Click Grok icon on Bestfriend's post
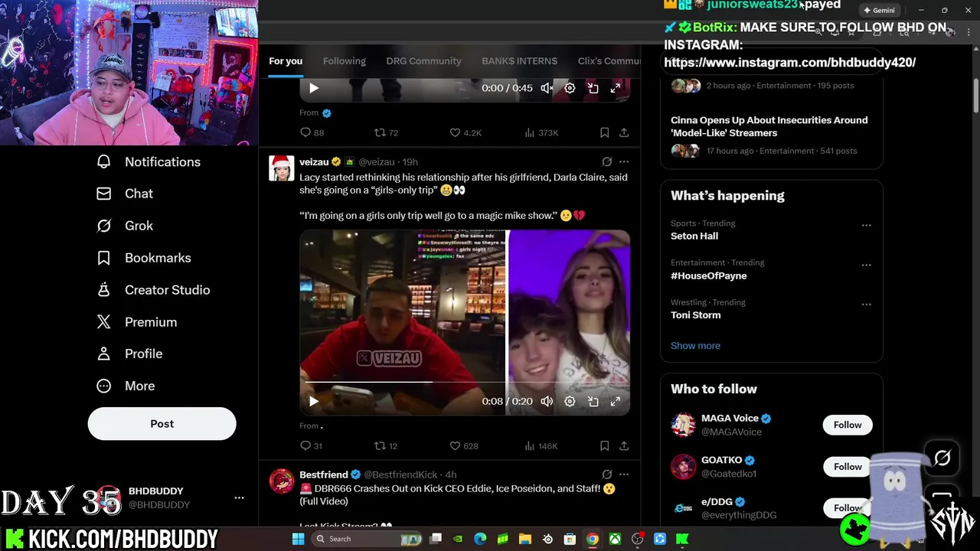The width and height of the screenshot is (980, 551). pos(606,474)
